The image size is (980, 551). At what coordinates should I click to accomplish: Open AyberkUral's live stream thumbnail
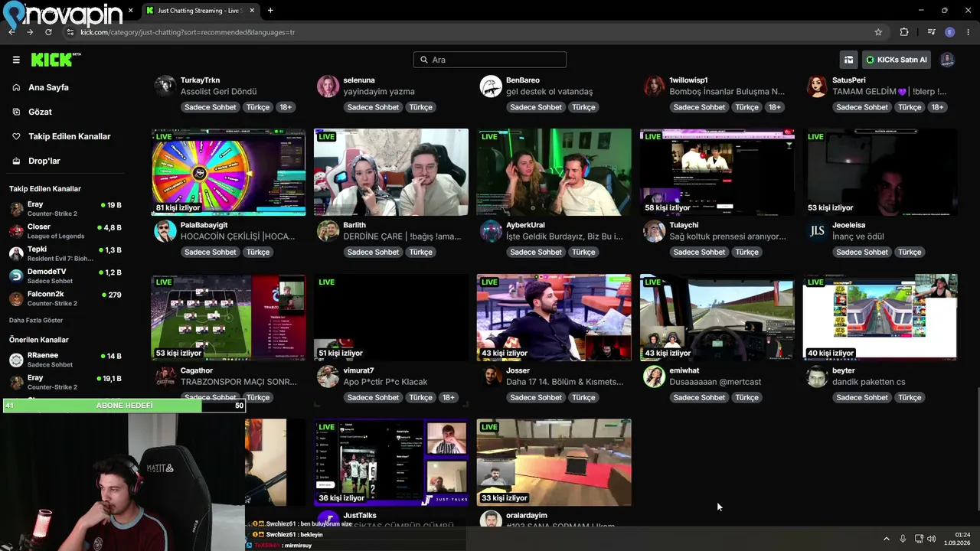point(554,171)
